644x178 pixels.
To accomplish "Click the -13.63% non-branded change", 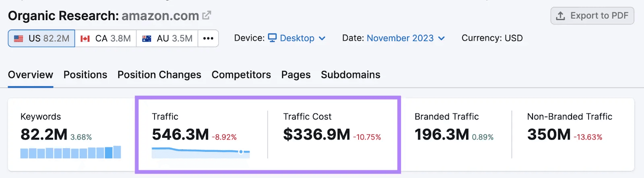I will (588, 137).
